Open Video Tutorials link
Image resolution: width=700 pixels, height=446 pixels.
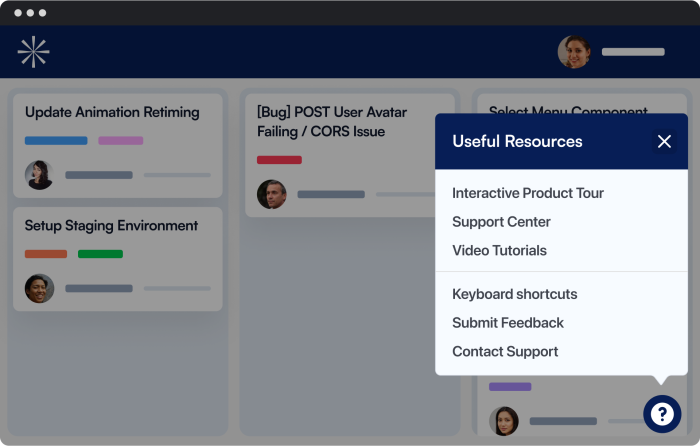point(499,250)
